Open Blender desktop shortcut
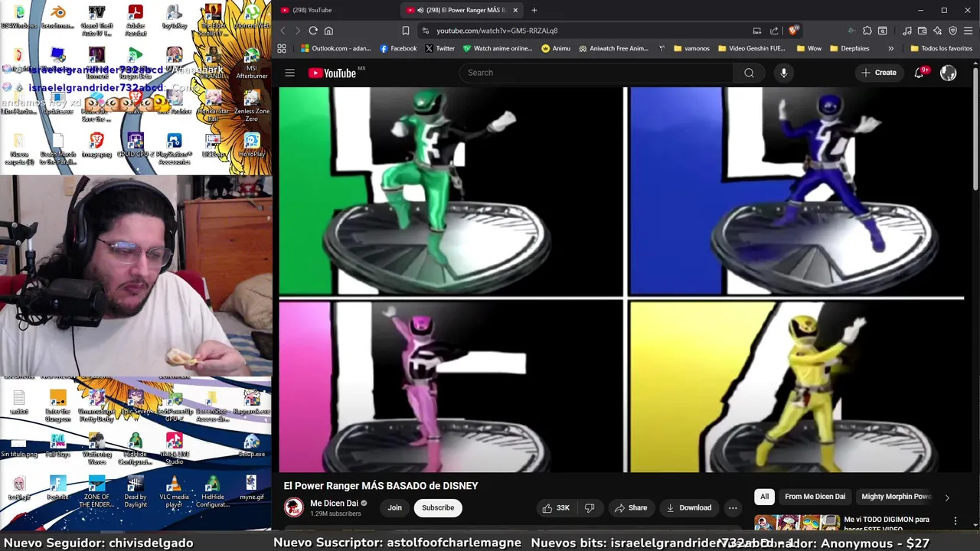980x551 pixels. [57, 17]
